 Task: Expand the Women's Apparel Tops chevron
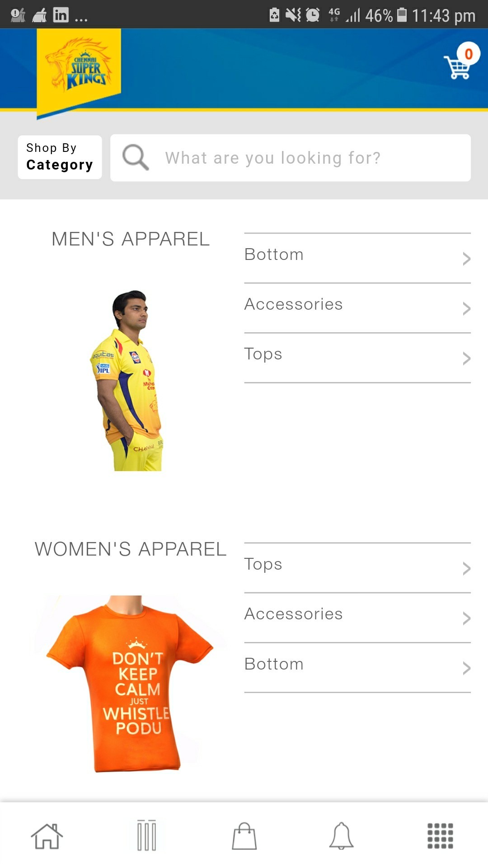[466, 568]
